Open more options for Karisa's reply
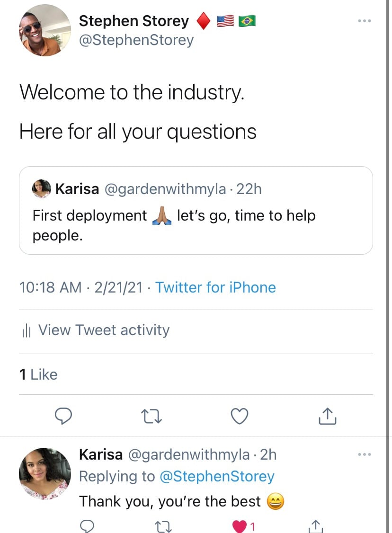The image size is (392, 533). point(364,455)
